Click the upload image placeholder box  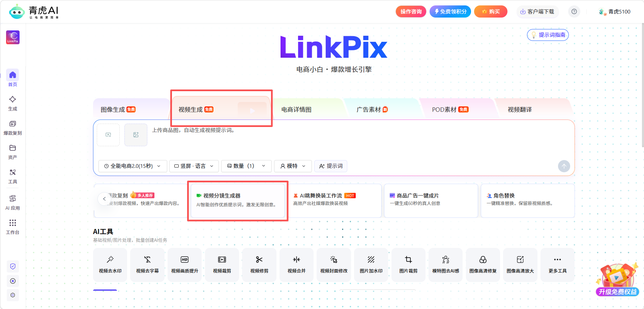[136, 135]
